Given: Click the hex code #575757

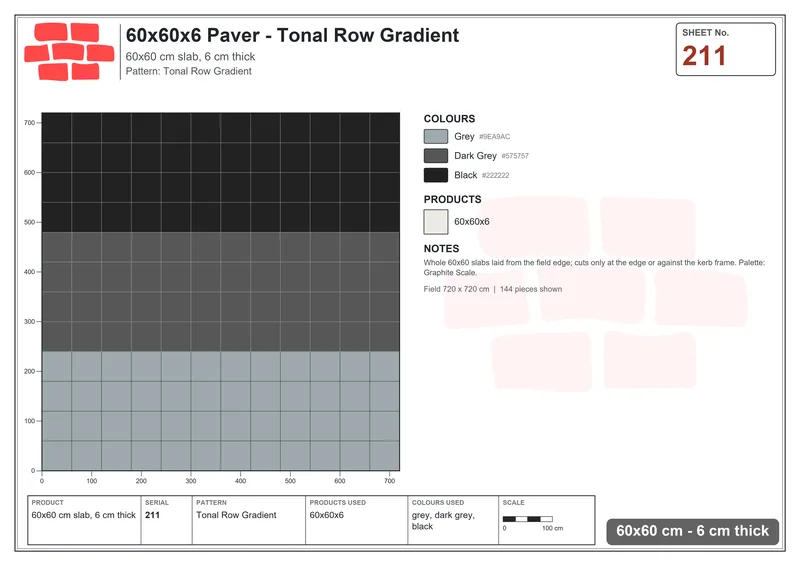Looking at the screenshot, I should (x=515, y=156).
